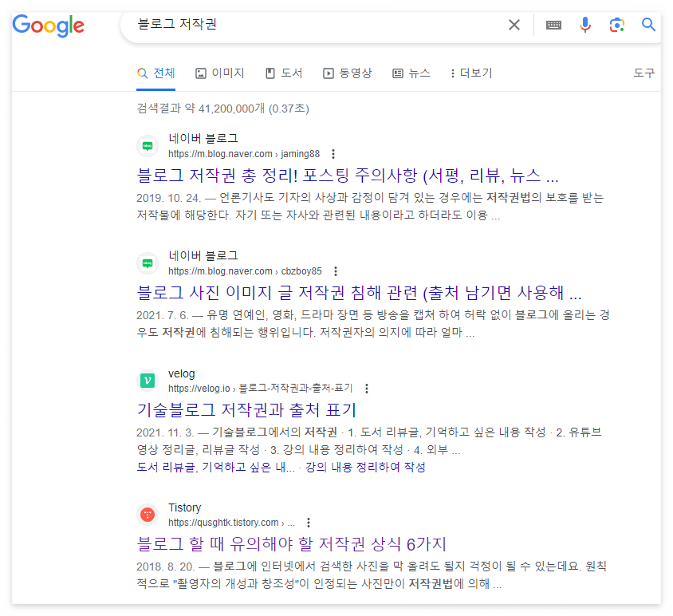The image size is (673, 616).
Task: Click the on-screen keyboard icon
Action: tap(553, 24)
